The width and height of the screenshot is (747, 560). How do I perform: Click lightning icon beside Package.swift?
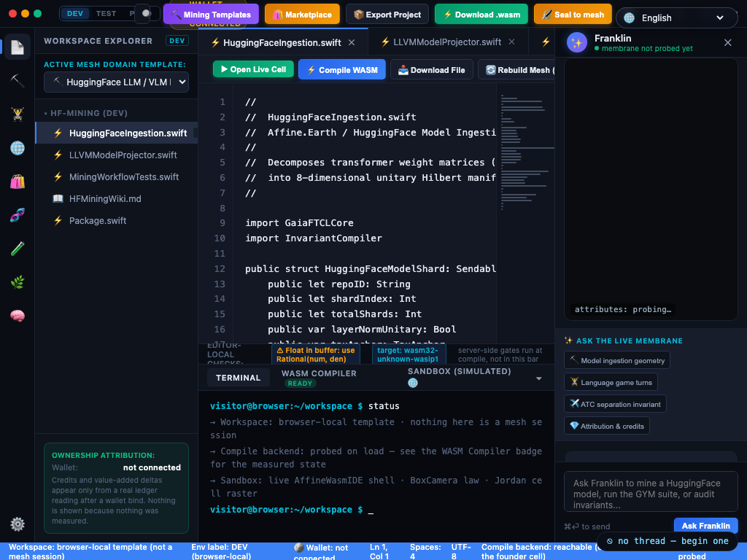pyautogui.click(x=58, y=220)
